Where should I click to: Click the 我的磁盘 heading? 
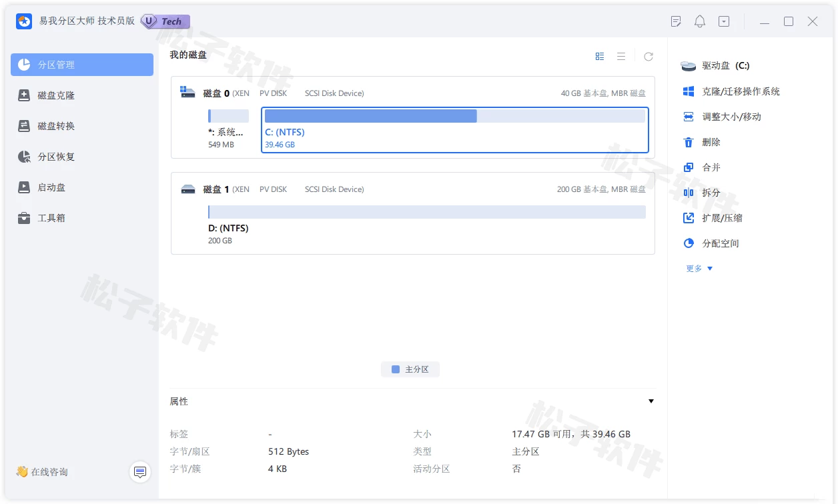coord(188,55)
